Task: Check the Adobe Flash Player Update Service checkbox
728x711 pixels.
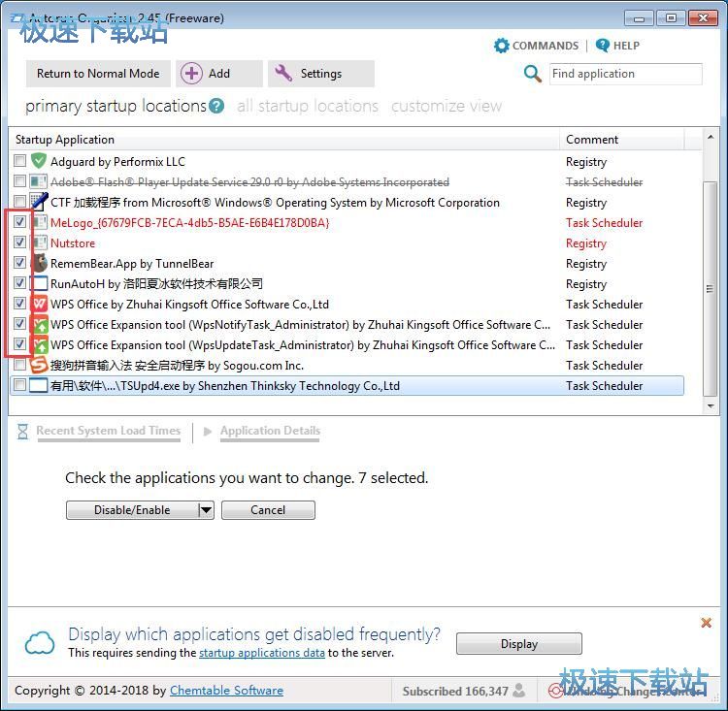Action: click(x=19, y=180)
